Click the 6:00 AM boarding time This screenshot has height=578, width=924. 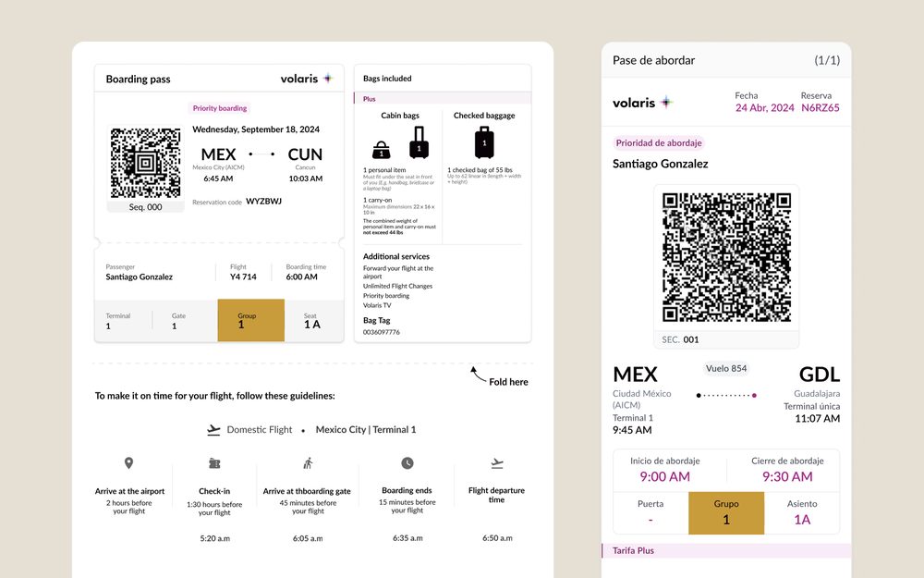point(302,277)
